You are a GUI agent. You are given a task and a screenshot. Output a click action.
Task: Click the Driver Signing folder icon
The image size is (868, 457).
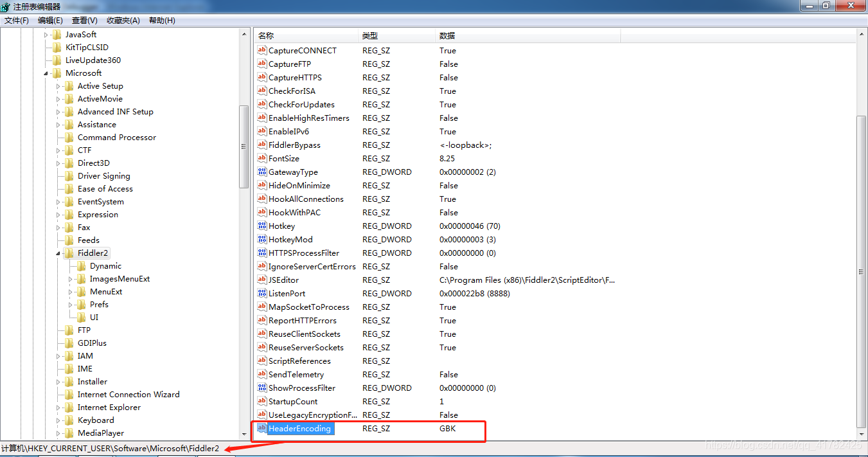coord(69,176)
